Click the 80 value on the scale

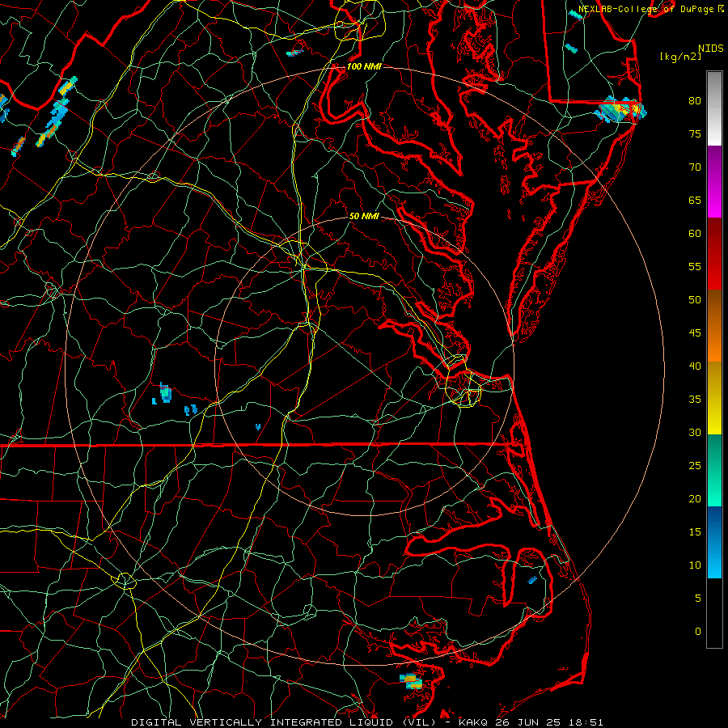(x=695, y=101)
